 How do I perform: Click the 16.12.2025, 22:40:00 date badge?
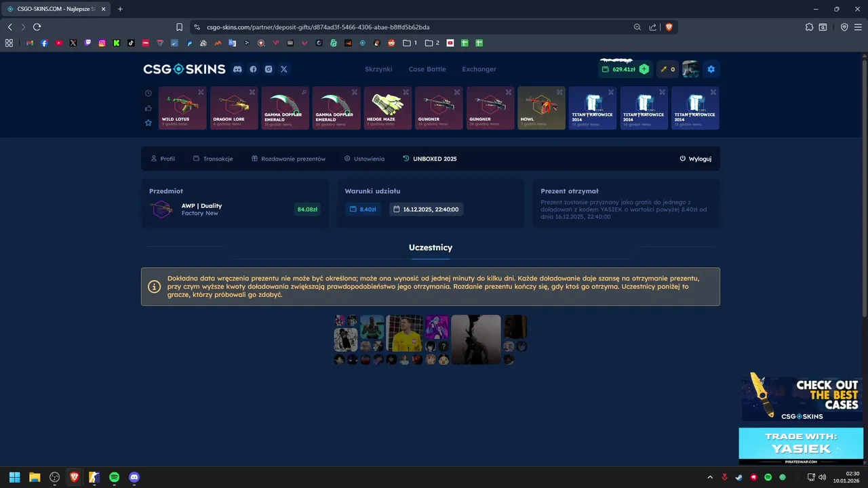pyautogui.click(x=426, y=209)
